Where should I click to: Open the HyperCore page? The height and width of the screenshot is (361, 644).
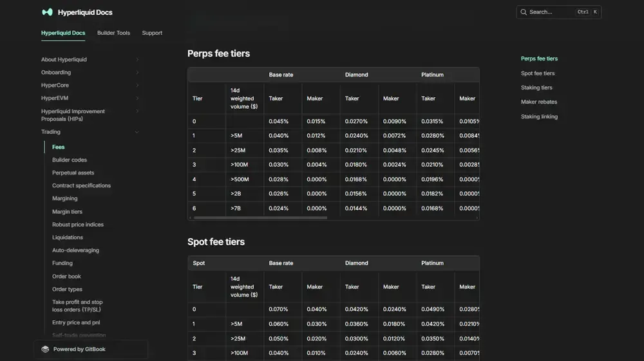pyautogui.click(x=55, y=86)
